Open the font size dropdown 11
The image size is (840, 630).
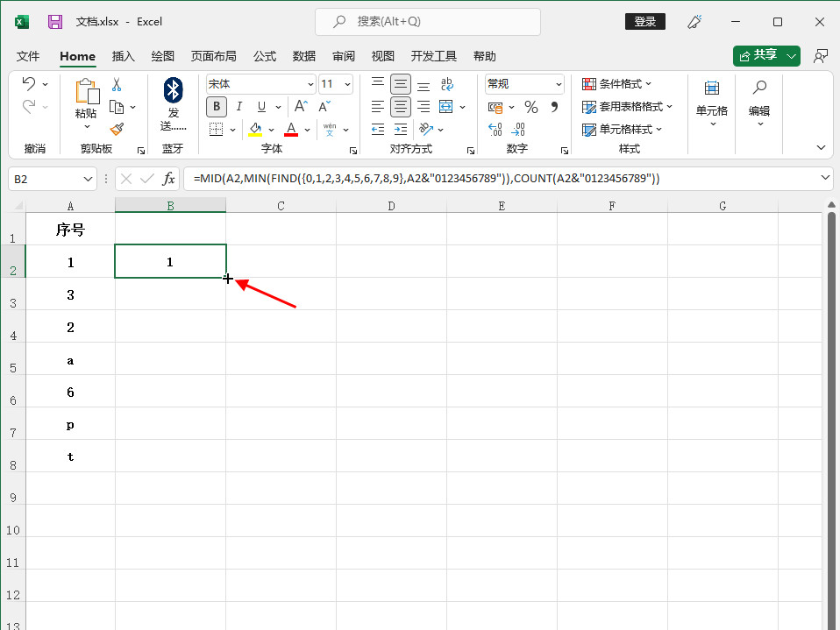coord(348,84)
